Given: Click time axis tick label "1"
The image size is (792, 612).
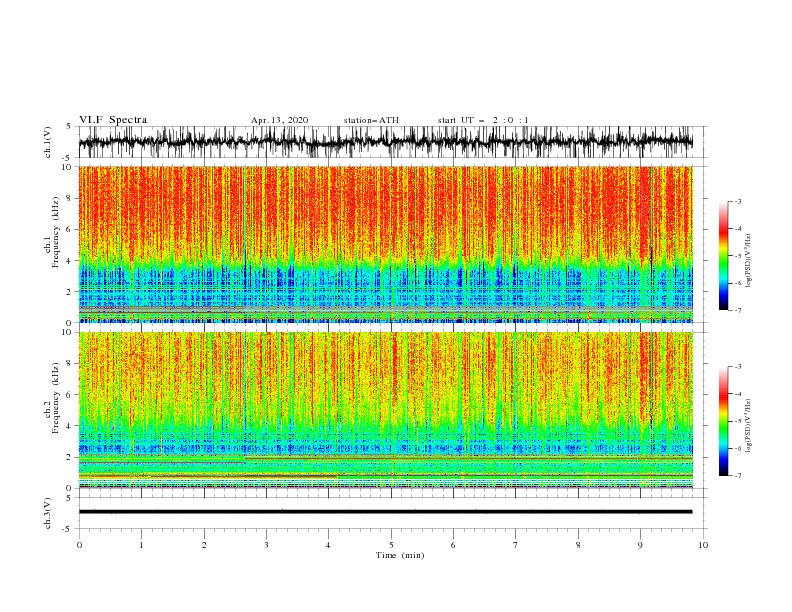Looking at the screenshot, I should point(142,545).
